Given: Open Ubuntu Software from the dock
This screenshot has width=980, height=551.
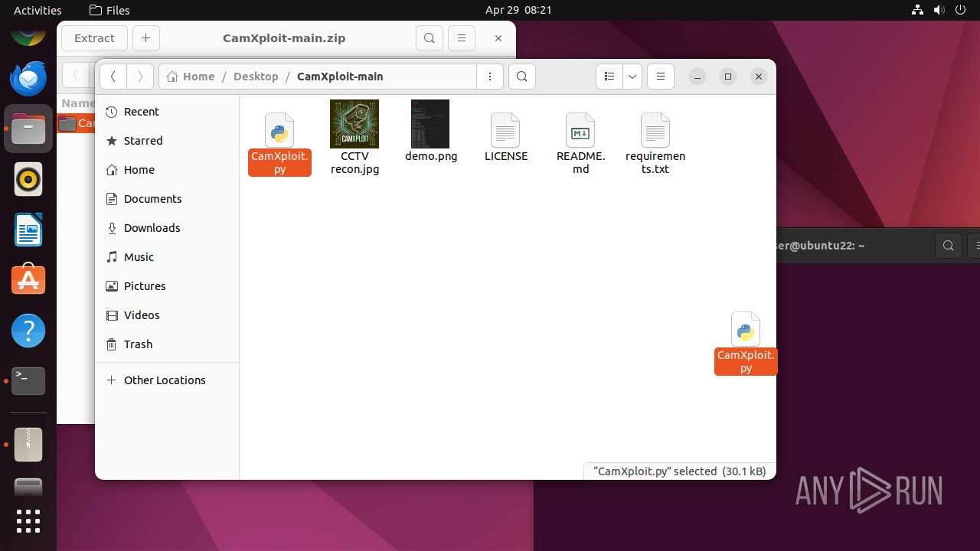Looking at the screenshot, I should (x=28, y=280).
